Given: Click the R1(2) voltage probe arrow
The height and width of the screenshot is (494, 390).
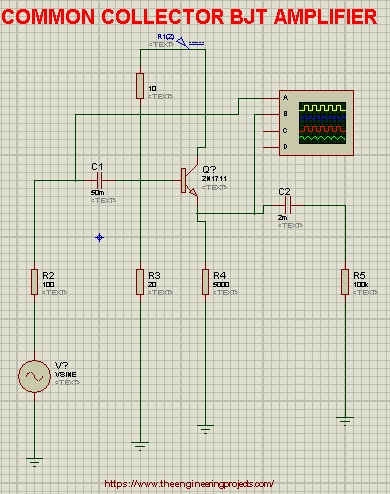Looking at the screenshot, I should 183,43.
